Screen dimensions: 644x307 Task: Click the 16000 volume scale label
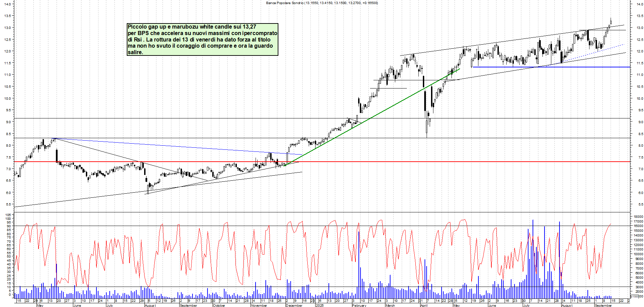click(638, 226)
